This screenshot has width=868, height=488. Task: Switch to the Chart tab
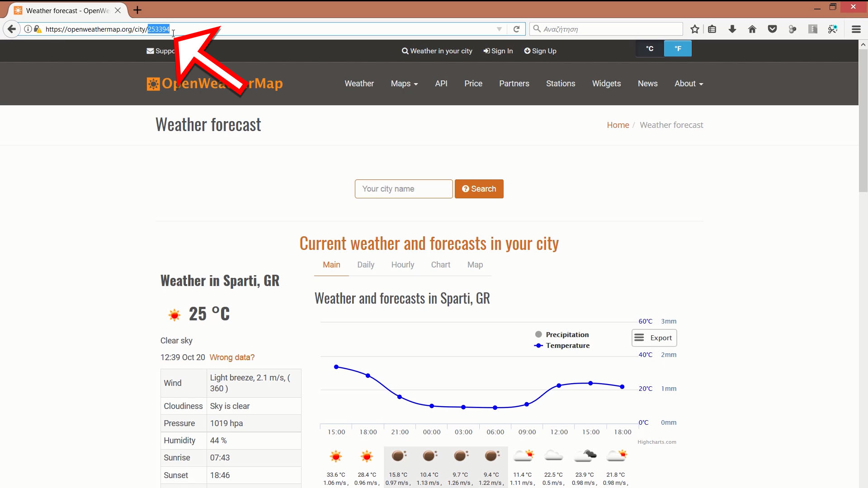(440, 265)
